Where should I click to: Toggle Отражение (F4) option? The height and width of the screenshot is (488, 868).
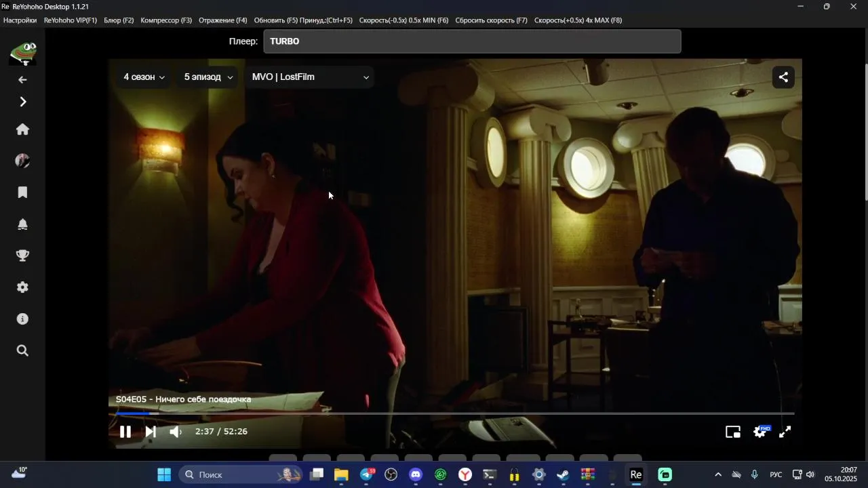click(x=223, y=20)
